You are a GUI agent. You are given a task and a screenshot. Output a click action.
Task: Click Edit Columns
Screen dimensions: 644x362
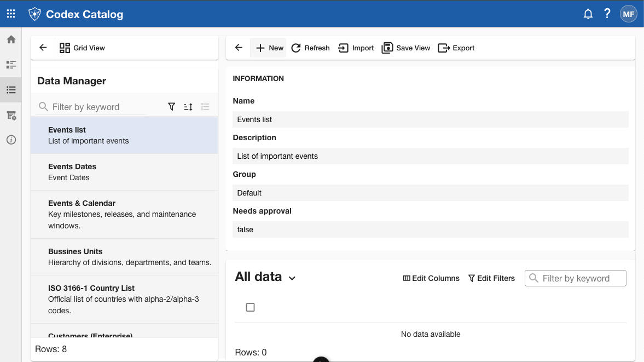[x=431, y=278]
